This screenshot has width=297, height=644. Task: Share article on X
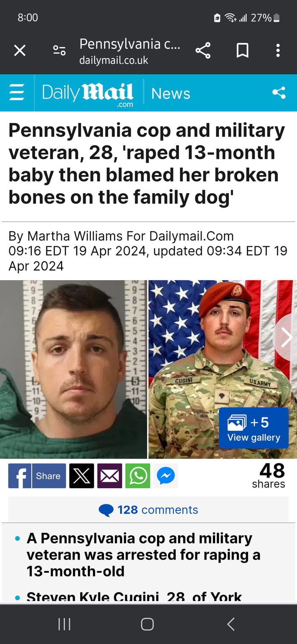[x=81, y=476]
